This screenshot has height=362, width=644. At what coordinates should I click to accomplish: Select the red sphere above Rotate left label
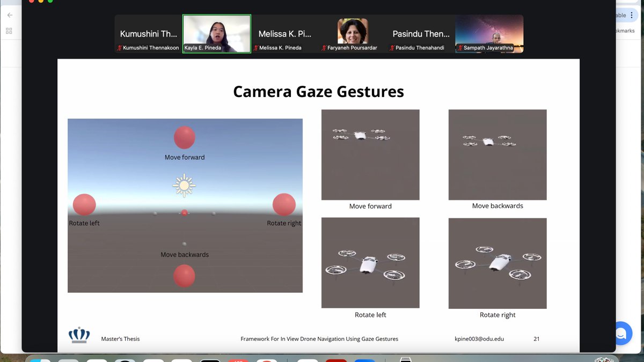(x=84, y=205)
